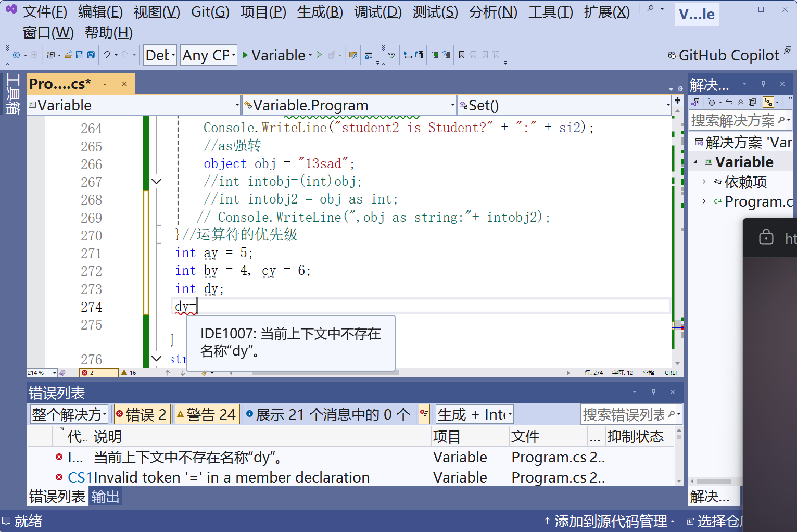The image size is (797, 532).
Task: Collapse All in Solution Explorer
Action: (x=740, y=102)
